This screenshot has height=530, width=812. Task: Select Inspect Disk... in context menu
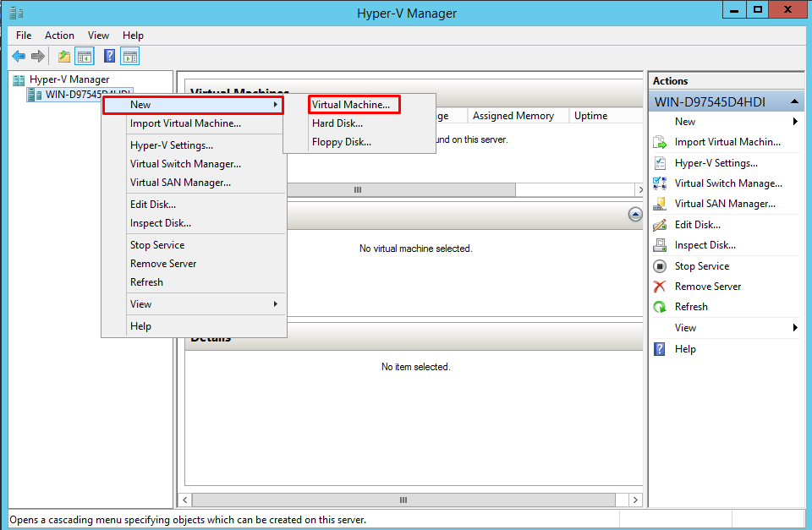coord(195,223)
